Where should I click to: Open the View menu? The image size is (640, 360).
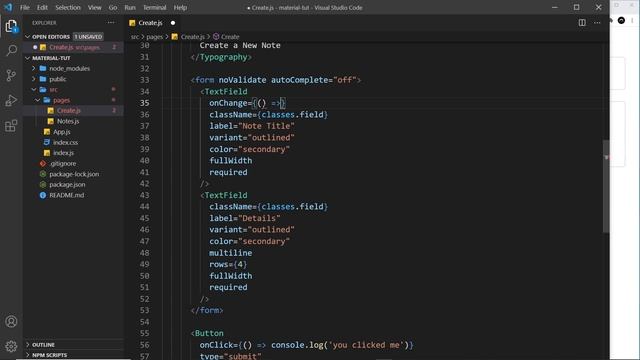94,7
